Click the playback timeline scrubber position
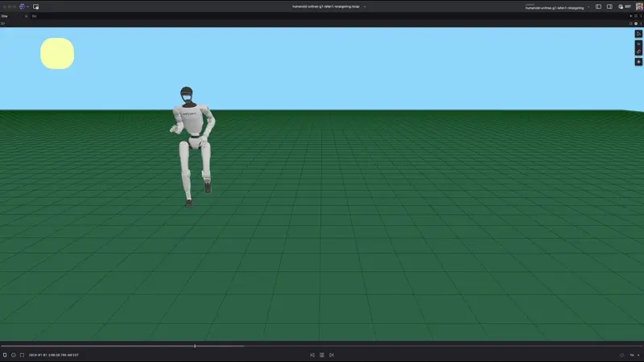This screenshot has height=362, width=644. coord(195,347)
